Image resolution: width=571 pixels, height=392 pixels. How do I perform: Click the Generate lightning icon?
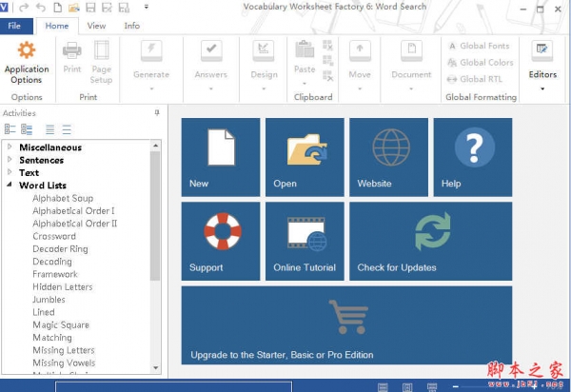[x=151, y=50]
